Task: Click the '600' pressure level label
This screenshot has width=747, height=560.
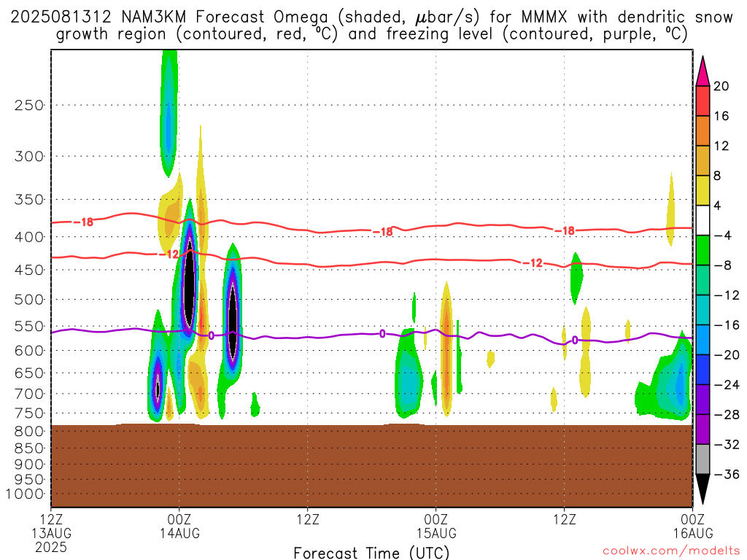Action: [28, 351]
